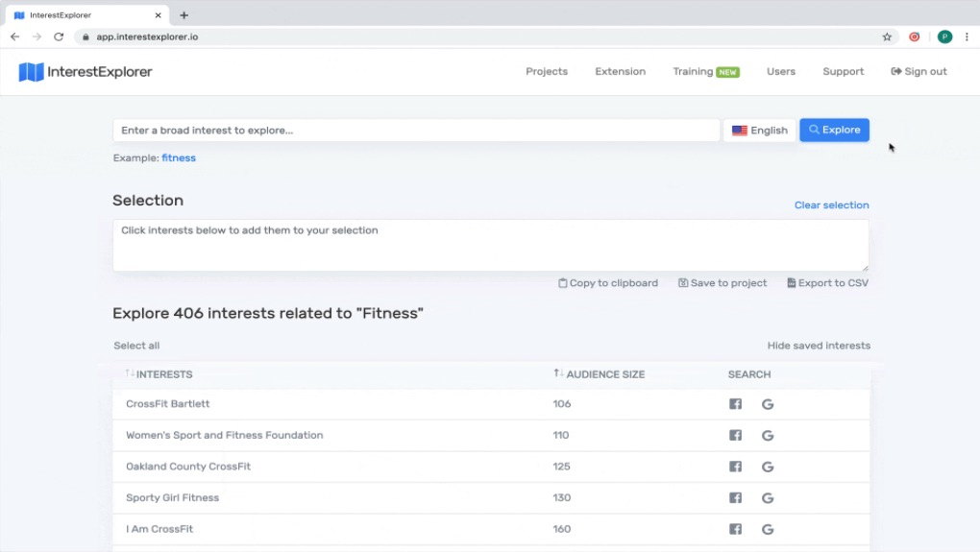Go forward in browser history
The height and width of the screenshot is (552, 980).
tap(37, 36)
